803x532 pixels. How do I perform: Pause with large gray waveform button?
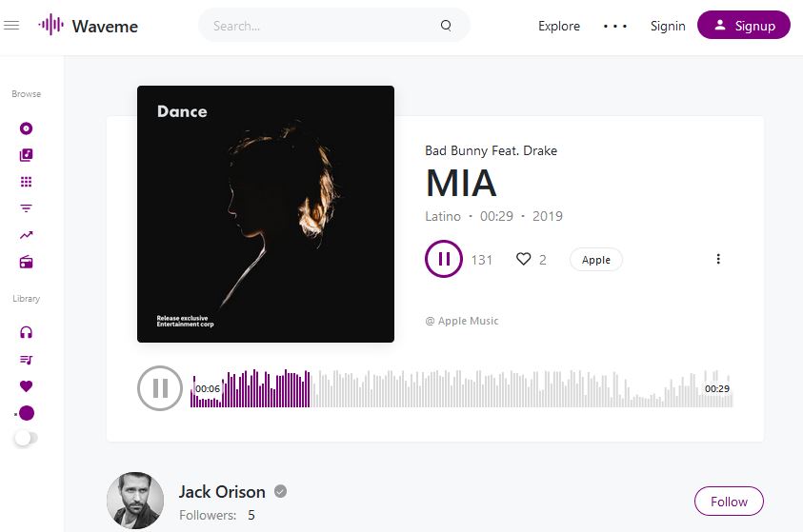160,388
